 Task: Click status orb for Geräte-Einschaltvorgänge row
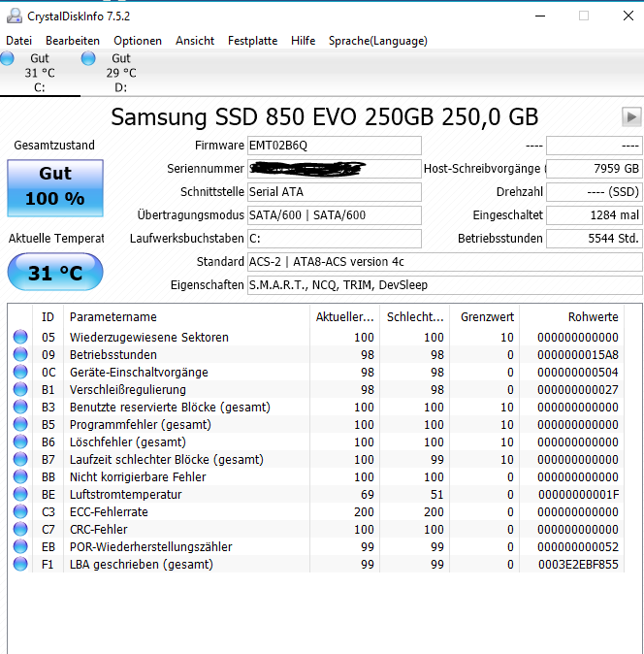[x=20, y=372]
